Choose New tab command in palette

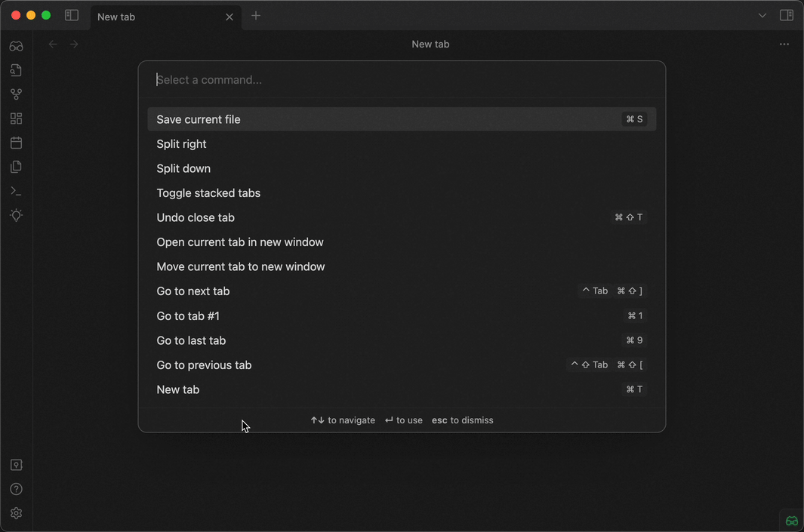[x=402, y=389]
